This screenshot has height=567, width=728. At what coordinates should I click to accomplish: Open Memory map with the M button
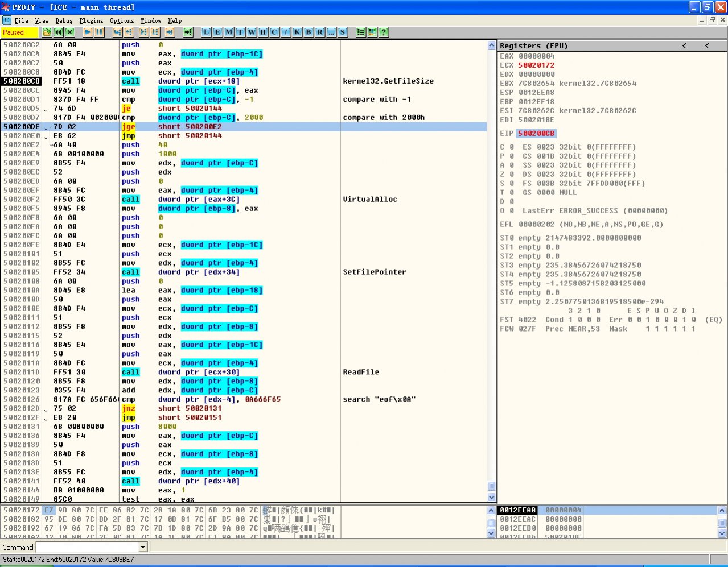(229, 32)
